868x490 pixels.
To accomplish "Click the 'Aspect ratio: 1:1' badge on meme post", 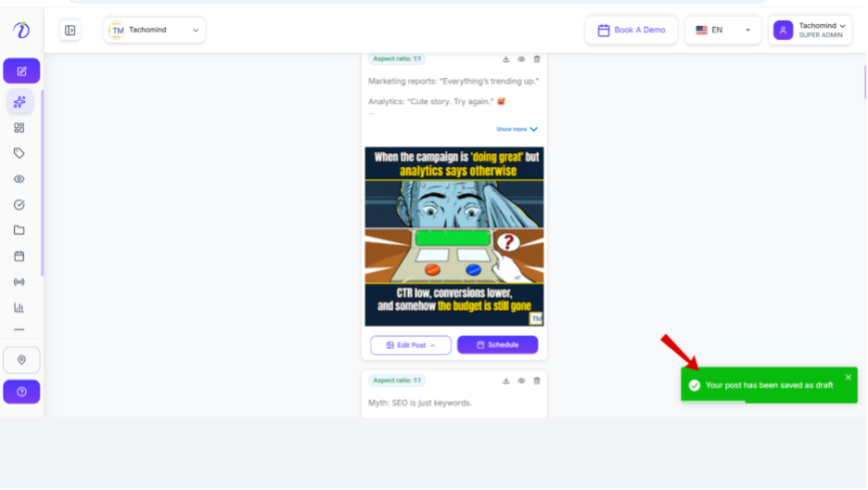I will (397, 58).
